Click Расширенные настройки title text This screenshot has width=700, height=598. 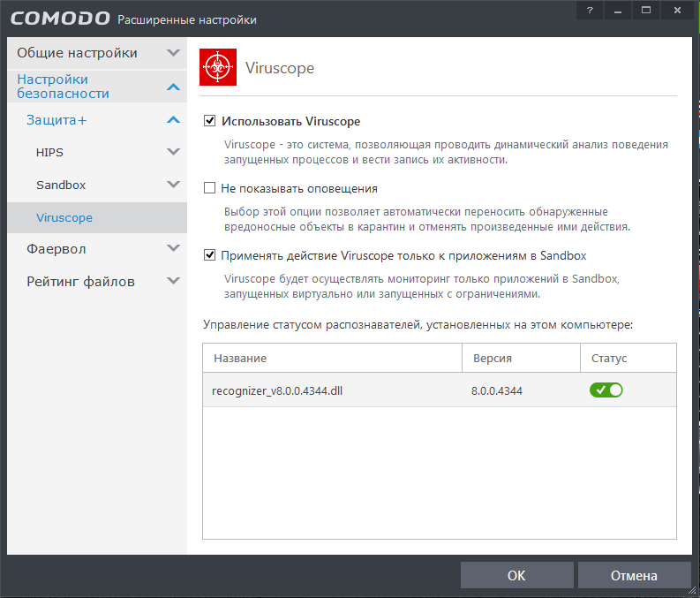[x=187, y=19]
